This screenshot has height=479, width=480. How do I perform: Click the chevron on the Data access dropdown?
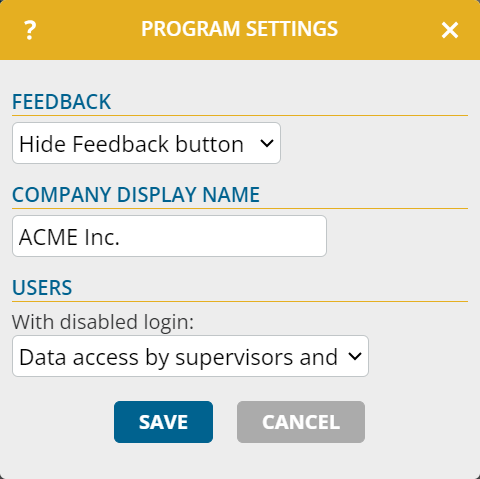(x=355, y=356)
